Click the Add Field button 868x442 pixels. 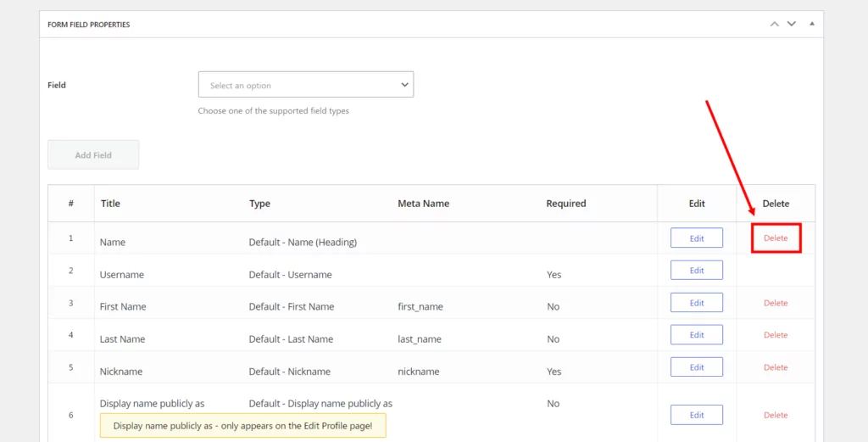pos(93,155)
